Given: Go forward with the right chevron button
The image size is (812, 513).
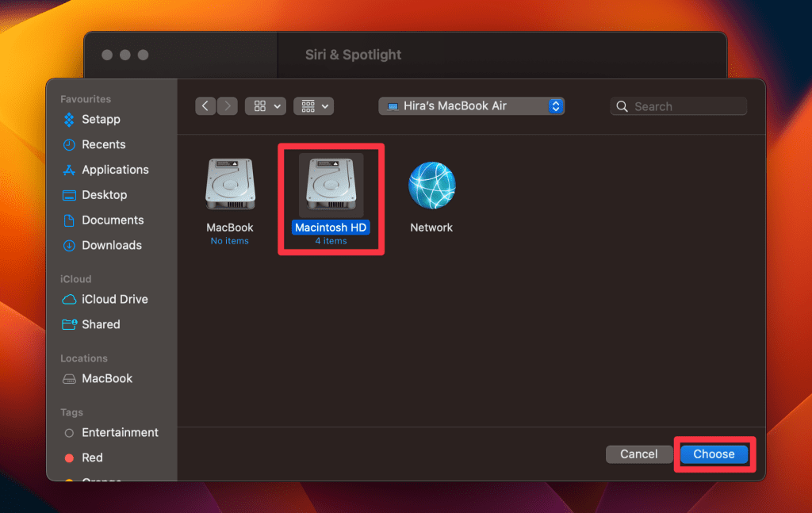Looking at the screenshot, I should click(228, 106).
